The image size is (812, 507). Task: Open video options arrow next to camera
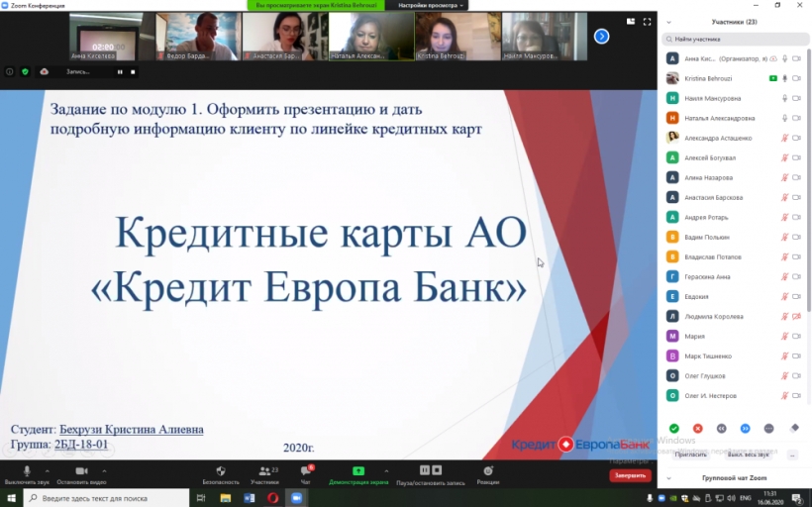click(104, 470)
